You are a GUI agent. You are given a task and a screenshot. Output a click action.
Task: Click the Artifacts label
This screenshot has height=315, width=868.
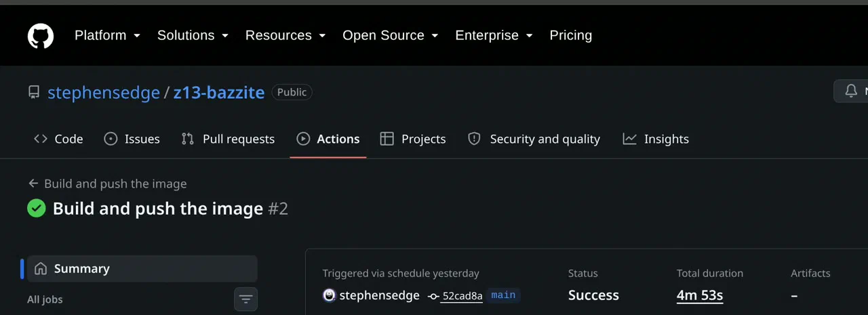810,274
